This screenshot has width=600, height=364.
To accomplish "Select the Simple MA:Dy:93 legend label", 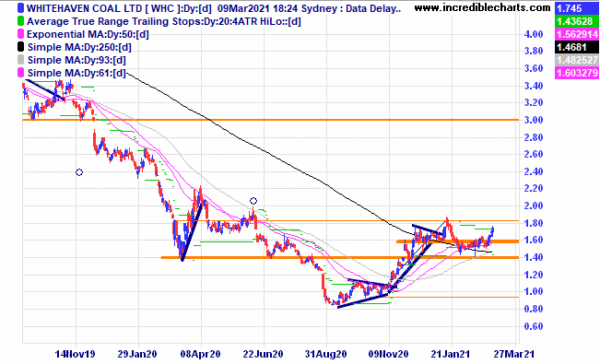I will [x=76, y=60].
